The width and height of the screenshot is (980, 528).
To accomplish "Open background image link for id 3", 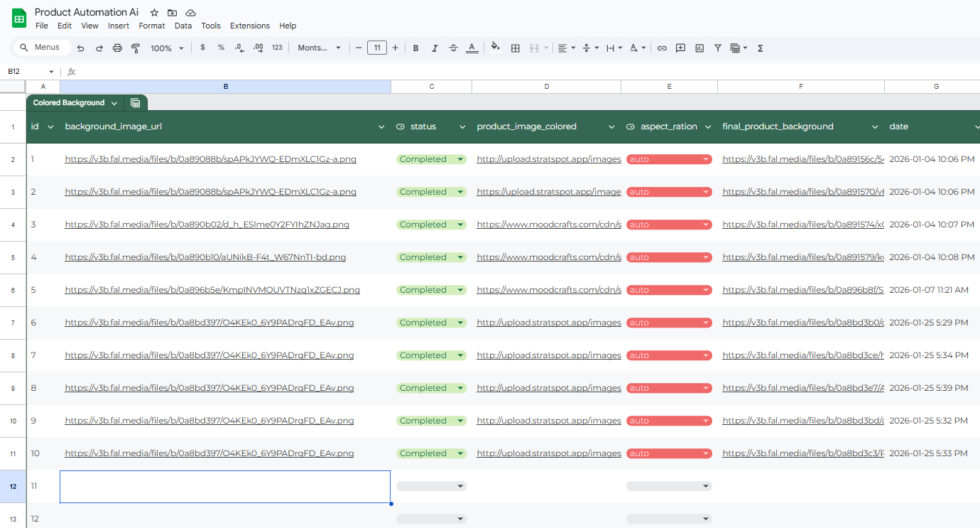I will click(x=207, y=225).
